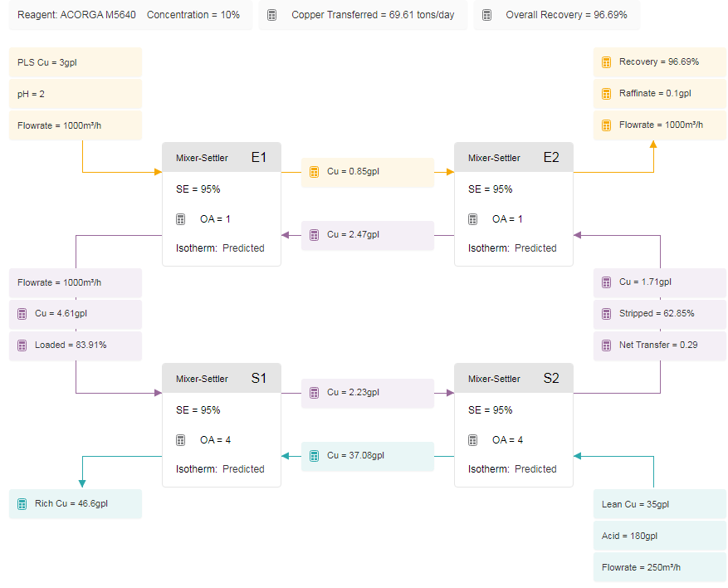Screen dimensions: 728x588
Task: Click teal calculator icon beside Cu = 37.08gpl
Action: pyautogui.click(x=315, y=456)
